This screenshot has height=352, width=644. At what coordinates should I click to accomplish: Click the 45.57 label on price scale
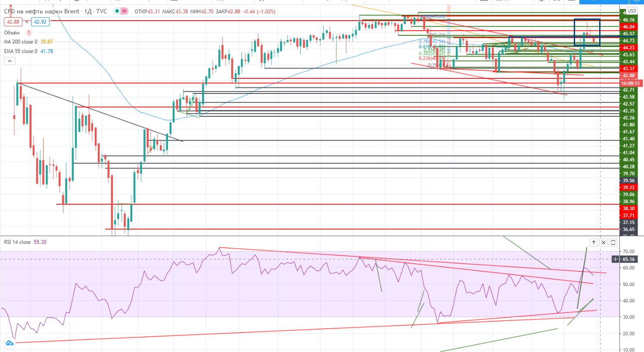click(628, 34)
